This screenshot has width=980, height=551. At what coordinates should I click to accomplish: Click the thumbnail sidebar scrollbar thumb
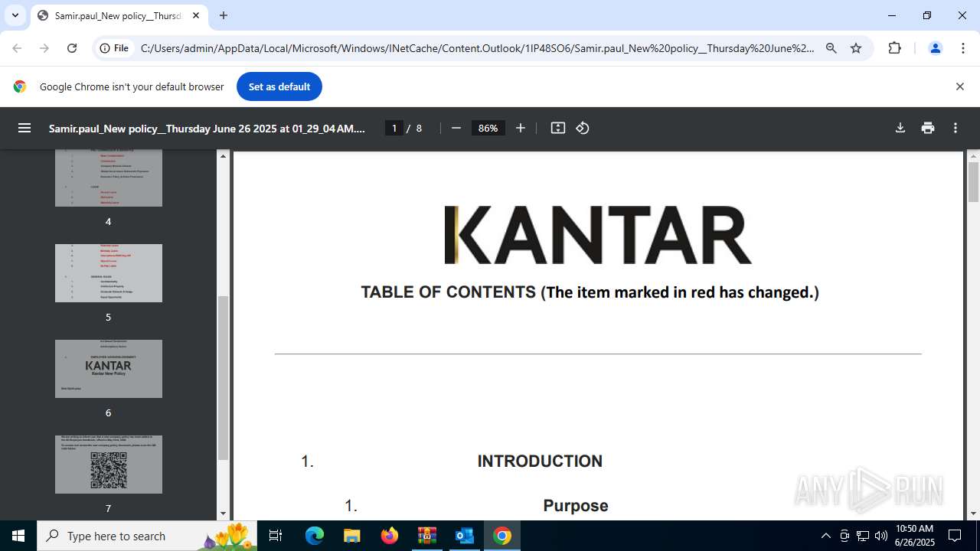click(224, 378)
